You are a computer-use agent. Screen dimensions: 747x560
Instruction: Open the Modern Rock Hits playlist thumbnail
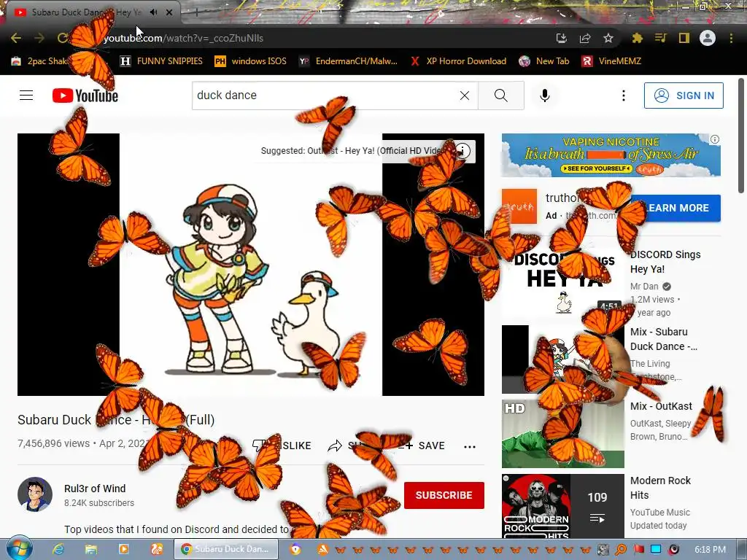562,507
